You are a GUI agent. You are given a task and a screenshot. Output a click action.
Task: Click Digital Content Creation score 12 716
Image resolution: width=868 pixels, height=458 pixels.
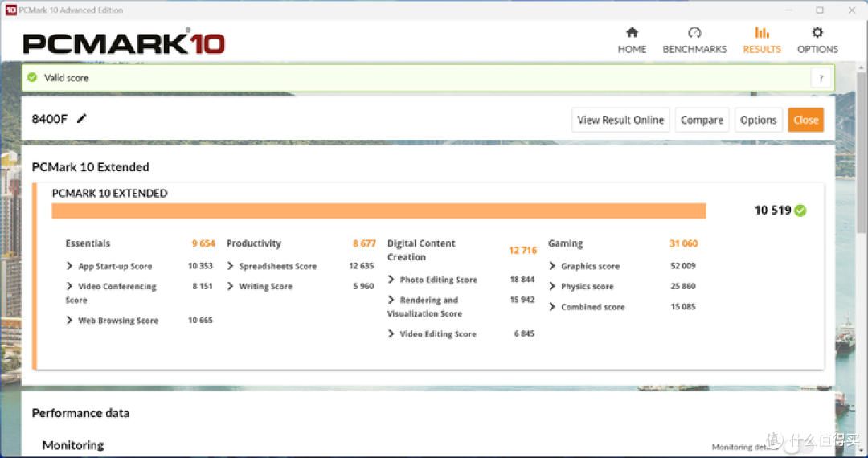pos(522,250)
